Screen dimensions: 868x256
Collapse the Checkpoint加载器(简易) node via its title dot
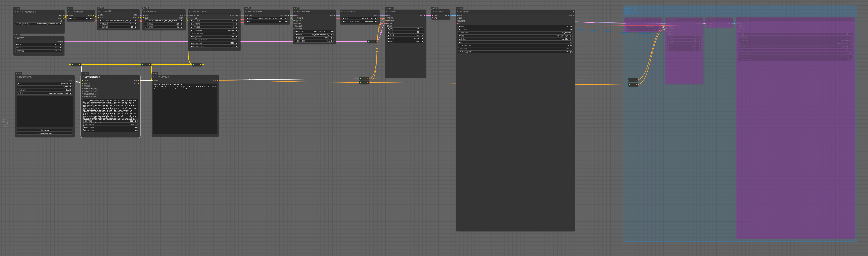[15, 12]
